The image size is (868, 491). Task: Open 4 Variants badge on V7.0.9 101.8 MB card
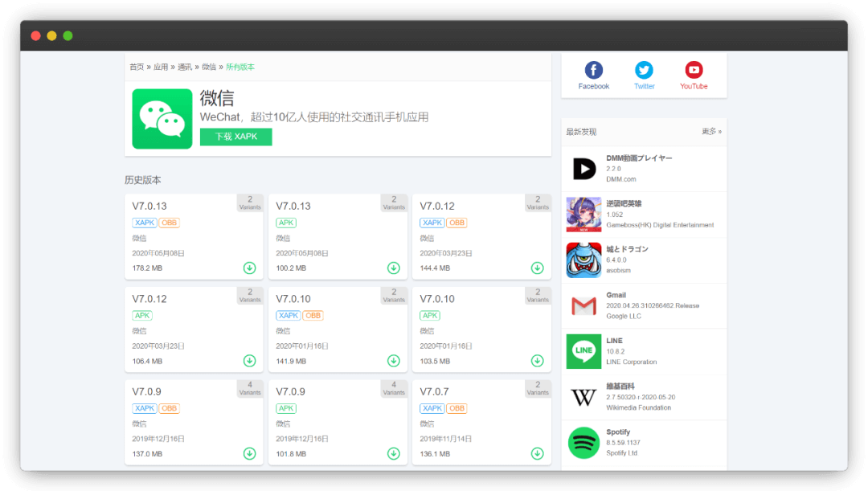tap(394, 388)
